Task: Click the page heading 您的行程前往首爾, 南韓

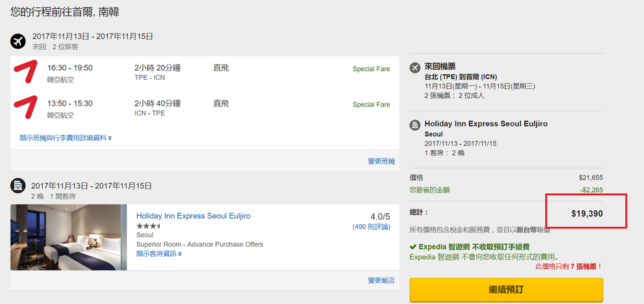Action: tap(65, 11)
